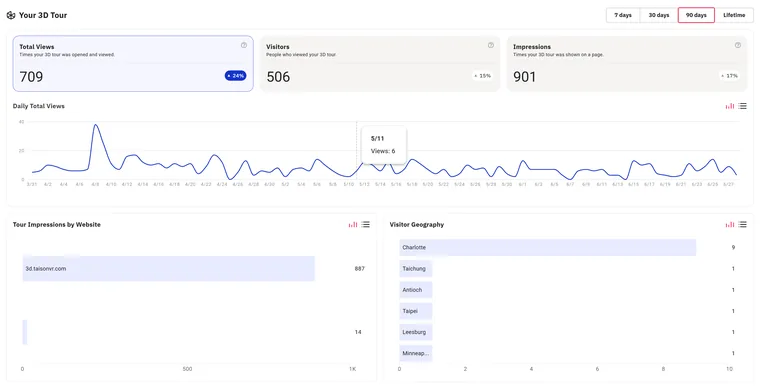Viewport: 760px width, 386px height.
Task: Switch Daily Total Views to list view
Action: coord(743,106)
